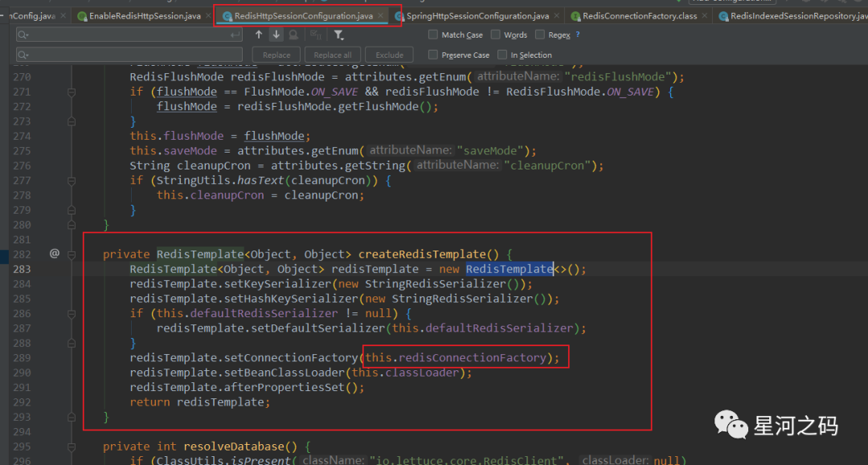
Task: Open search history in the find field
Action: (x=23, y=35)
